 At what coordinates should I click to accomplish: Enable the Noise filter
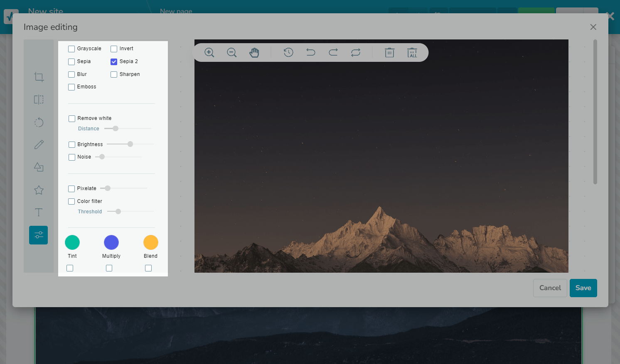click(x=72, y=157)
